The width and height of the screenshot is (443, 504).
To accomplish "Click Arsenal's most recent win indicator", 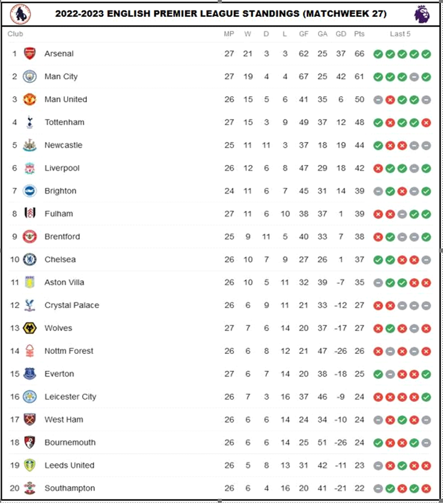I will point(426,54).
